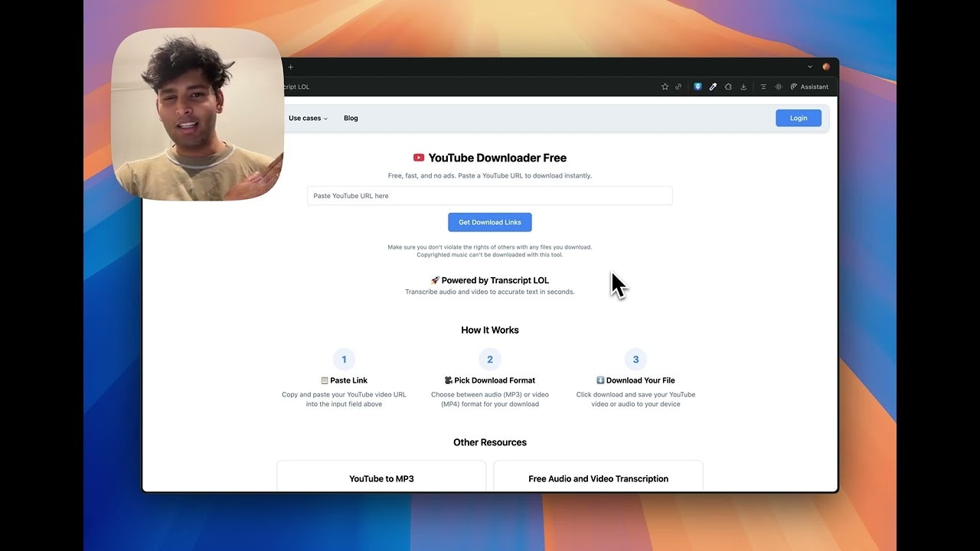
Task: Open the blue AI assistant icon in toolbar
Action: click(697, 86)
